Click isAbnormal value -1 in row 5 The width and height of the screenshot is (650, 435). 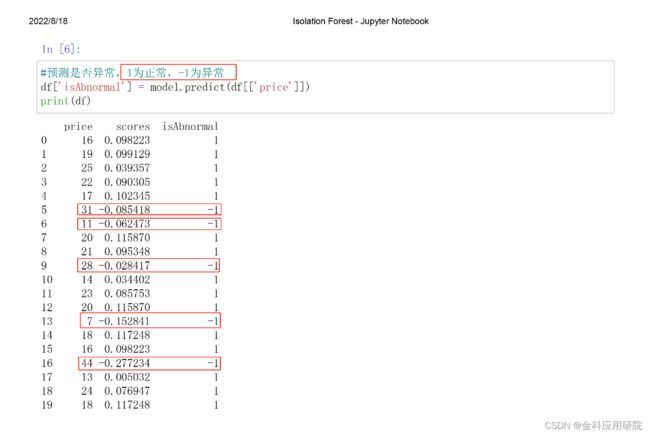click(213, 210)
